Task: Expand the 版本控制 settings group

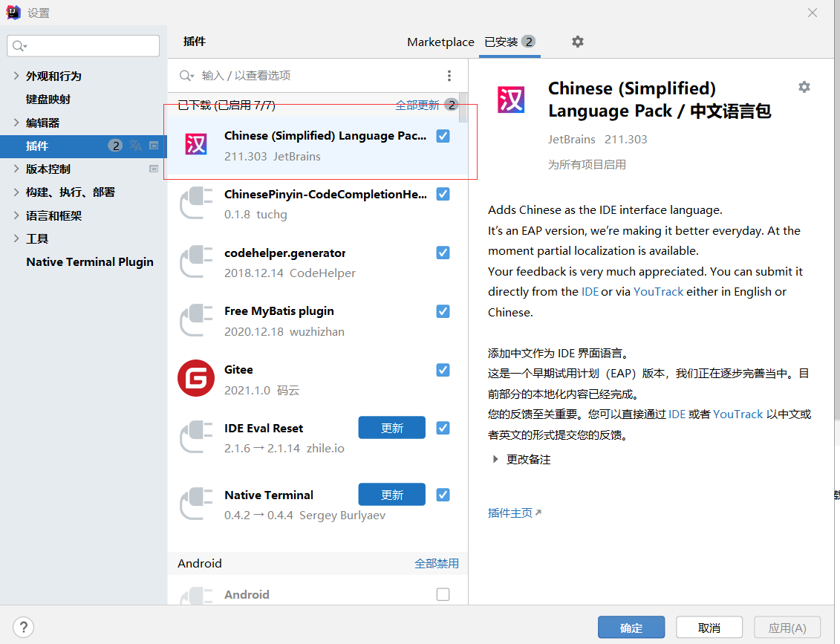Action: tap(16, 168)
